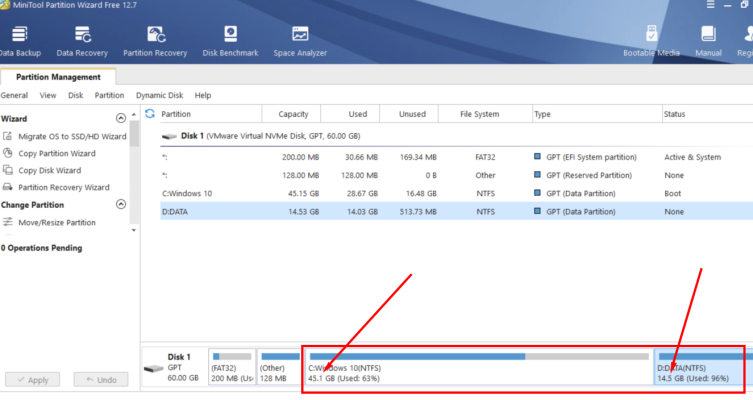Click the Copy Disk Wizard icon
Viewport: 753px width, 400px height.
(8, 170)
